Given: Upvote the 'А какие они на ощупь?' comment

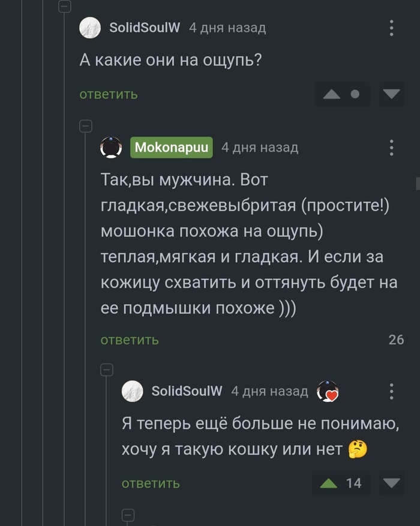Looking at the screenshot, I should [x=331, y=94].
